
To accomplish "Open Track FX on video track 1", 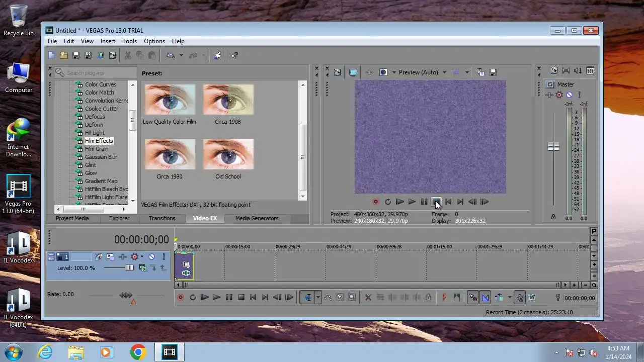I will 122,257.
